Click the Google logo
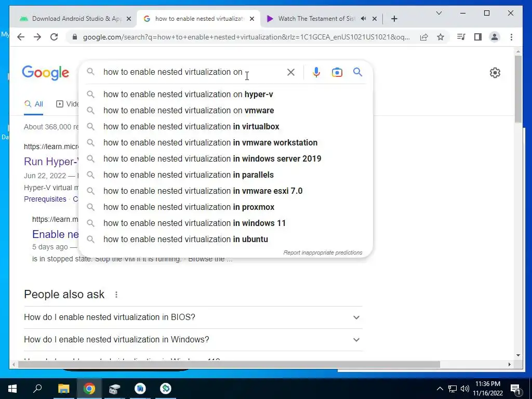The height and width of the screenshot is (399, 532). point(46,73)
